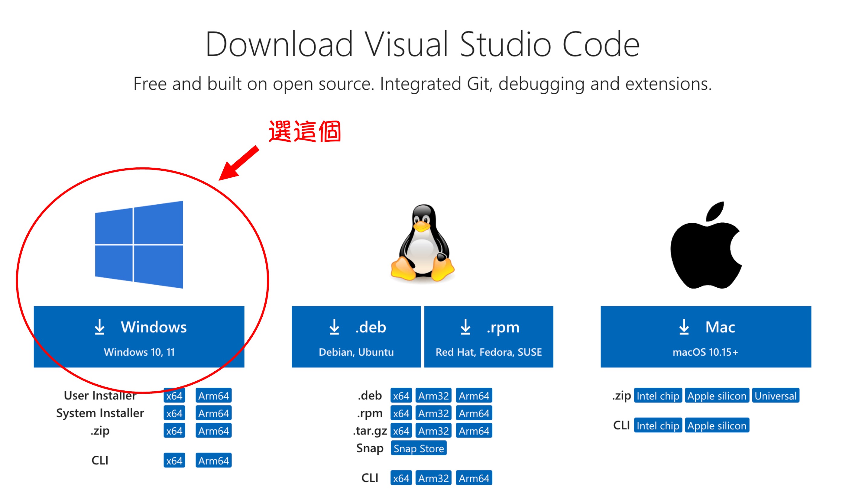Select Mac .zip Universal download
Screen dimensions: 849x504
click(775, 396)
